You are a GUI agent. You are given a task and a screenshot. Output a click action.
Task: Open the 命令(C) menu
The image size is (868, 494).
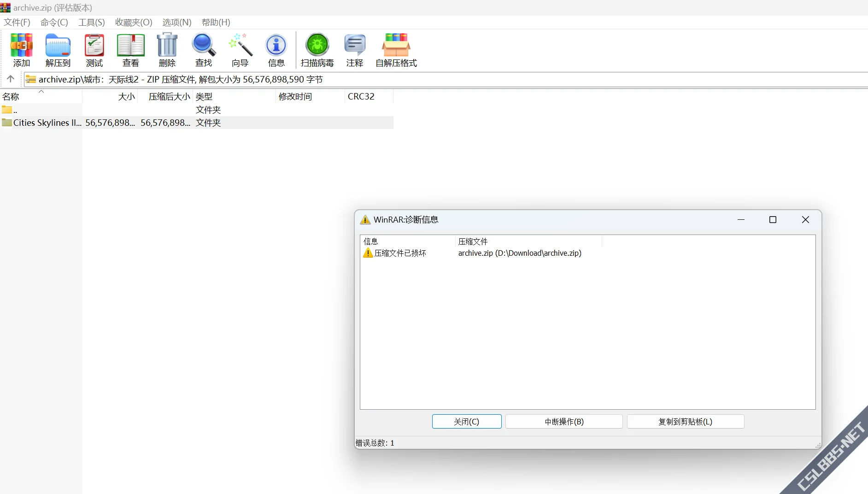coord(54,22)
